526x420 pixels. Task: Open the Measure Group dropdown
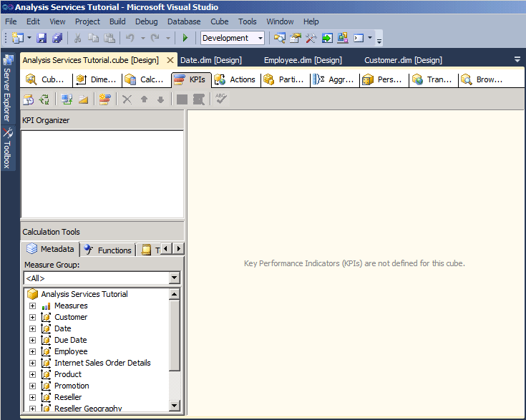[175, 278]
